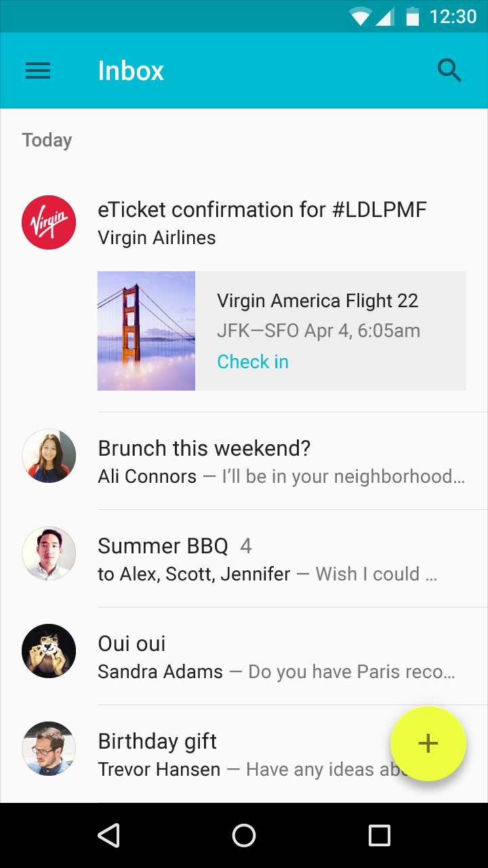Open the hamburger navigation menu
This screenshot has width=488, height=868.
tap(38, 71)
